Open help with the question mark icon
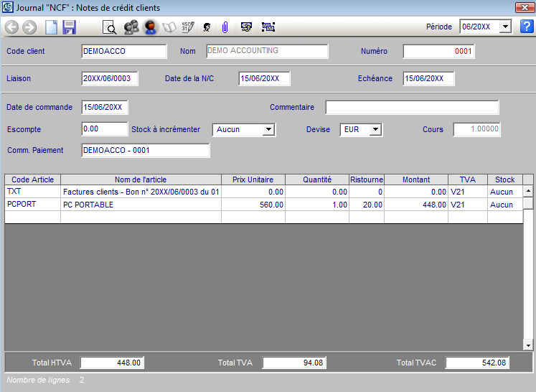The width and height of the screenshot is (536, 392). click(527, 27)
